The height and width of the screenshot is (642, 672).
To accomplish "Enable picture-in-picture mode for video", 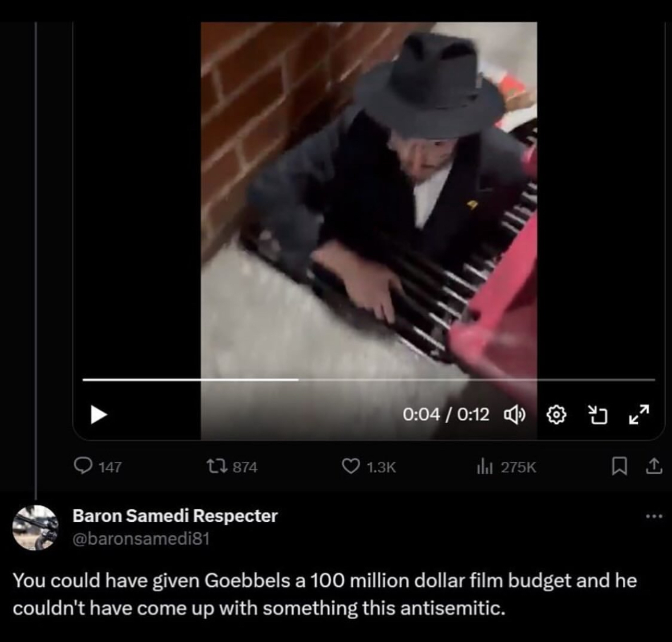I will (597, 415).
